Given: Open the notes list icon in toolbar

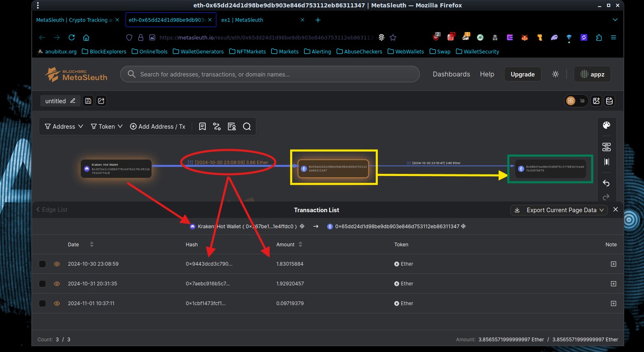Looking at the screenshot, I should [x=202, y=126].
